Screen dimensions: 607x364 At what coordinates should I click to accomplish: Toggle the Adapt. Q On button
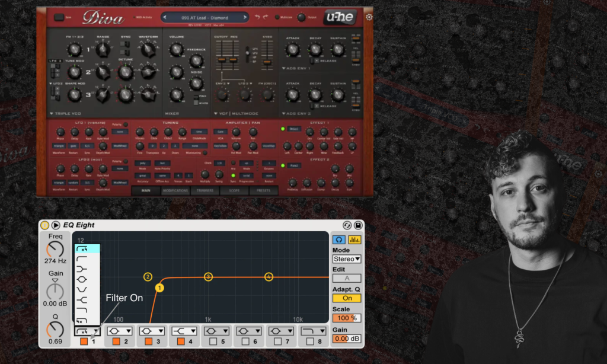click(347, 298)
